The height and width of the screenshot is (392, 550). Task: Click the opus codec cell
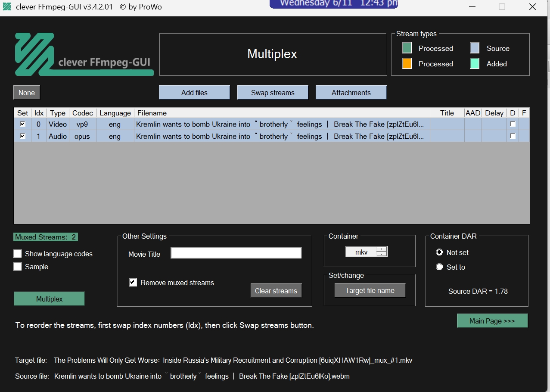click(83, 136)
